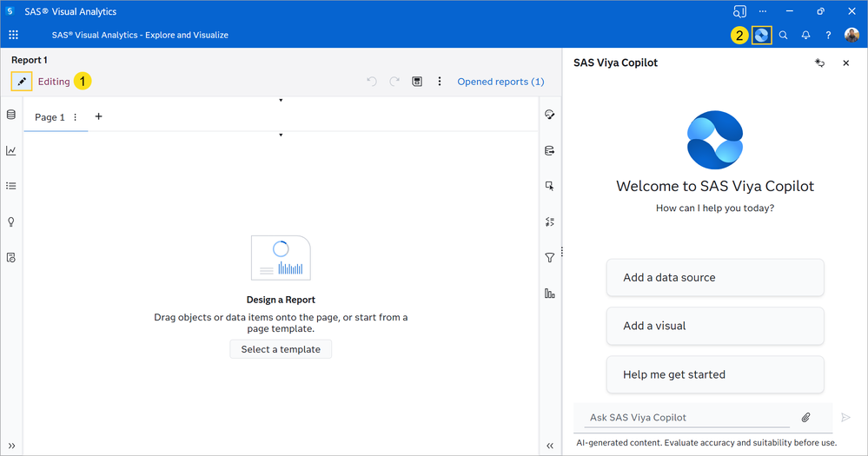Click the SAS app logo in title bar

[10, 11]
